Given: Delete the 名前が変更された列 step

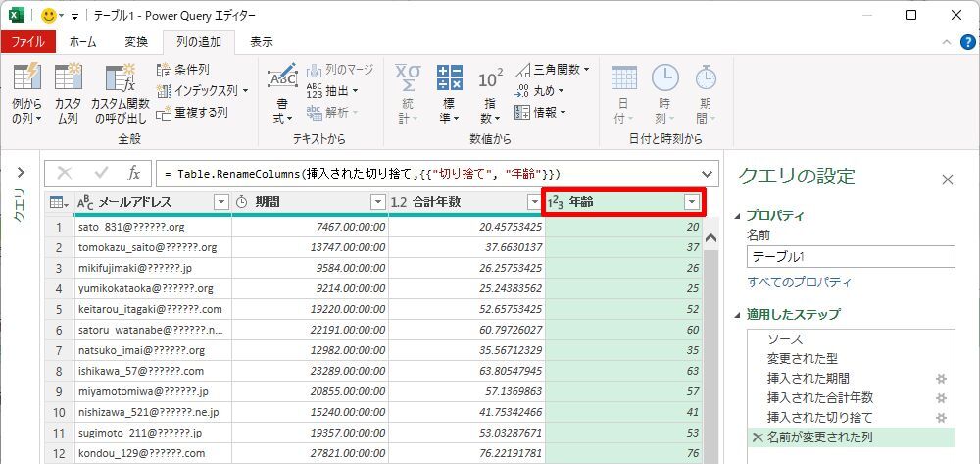Looking at the screenshot, I should (x=758, y=438).
